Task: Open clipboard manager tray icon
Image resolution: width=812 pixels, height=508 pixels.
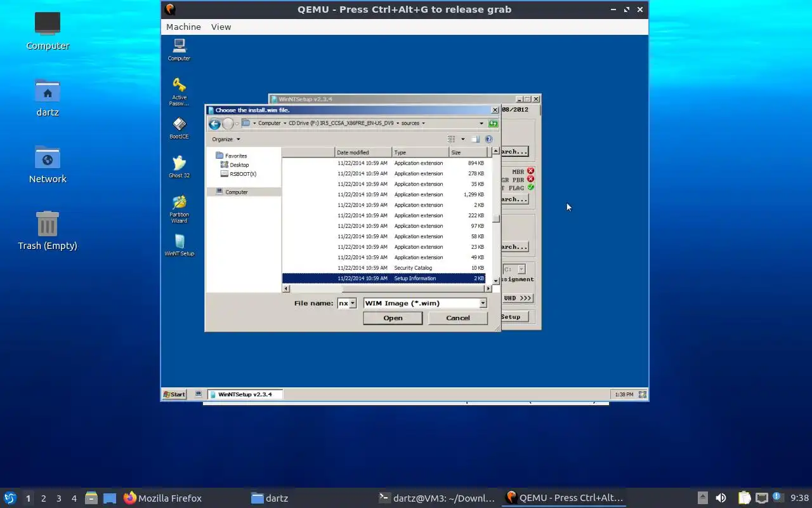Action: [744, 498]
